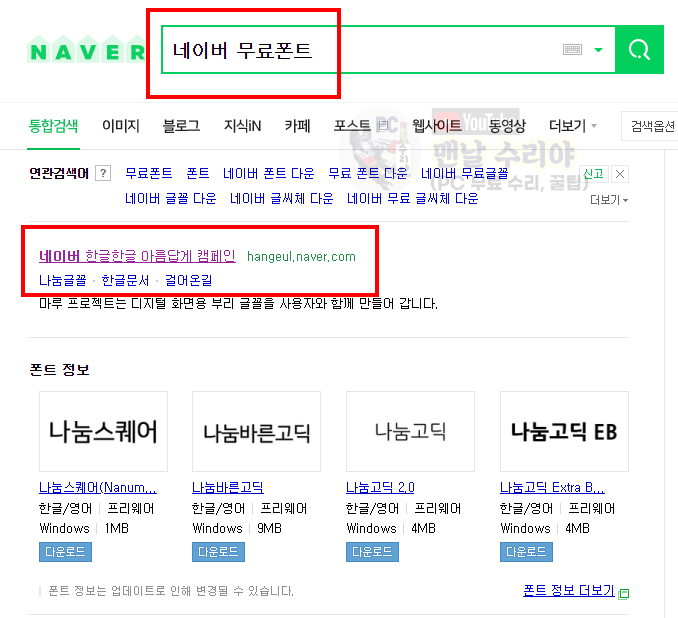Close the related searches box with X

(619, 174)
